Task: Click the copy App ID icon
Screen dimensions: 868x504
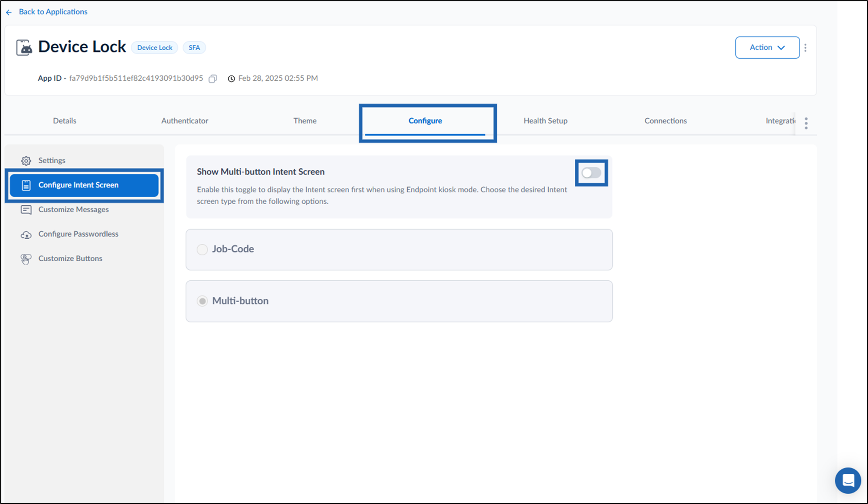Action: tap(213, 79)
